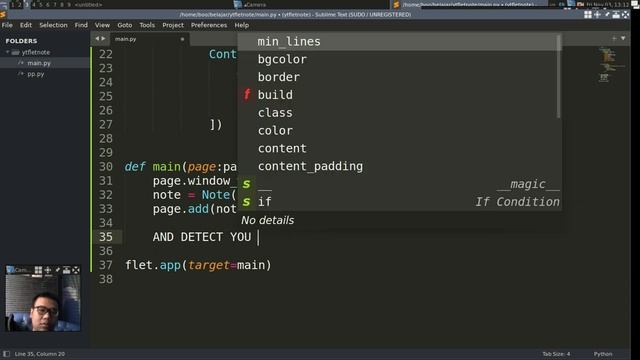Choose color from autocomplete list

(399, 131)
